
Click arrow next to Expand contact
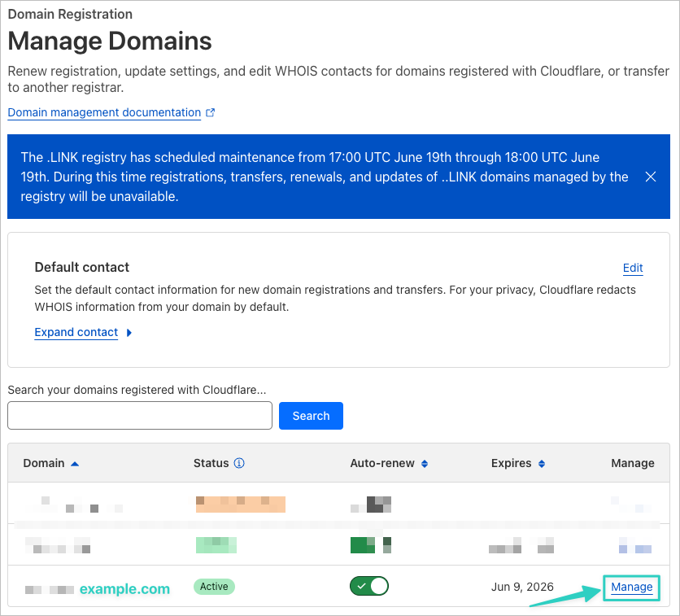(129, 333)
